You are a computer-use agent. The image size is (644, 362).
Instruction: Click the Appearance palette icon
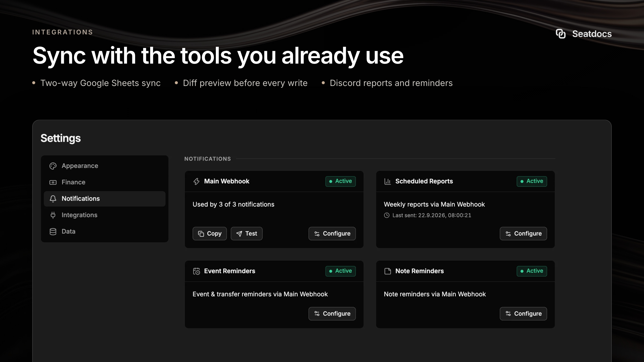[53, 166]
